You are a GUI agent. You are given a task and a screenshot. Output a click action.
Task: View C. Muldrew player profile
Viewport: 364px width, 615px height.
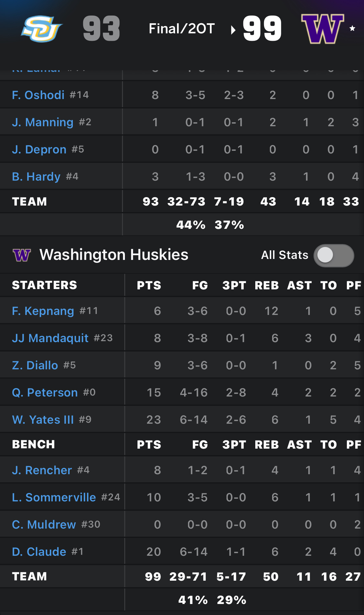pyautogui.click(x=44, y=525)
